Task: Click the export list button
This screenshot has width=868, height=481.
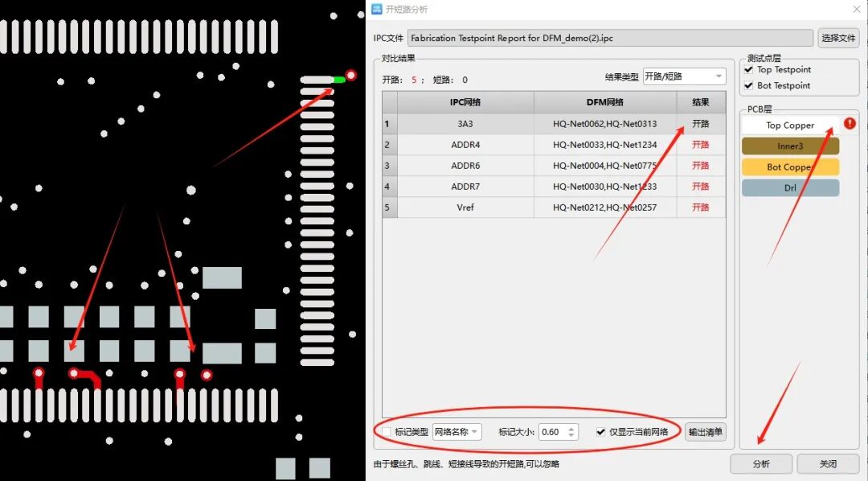Action: pyautogui.click(x=705, y=432)
